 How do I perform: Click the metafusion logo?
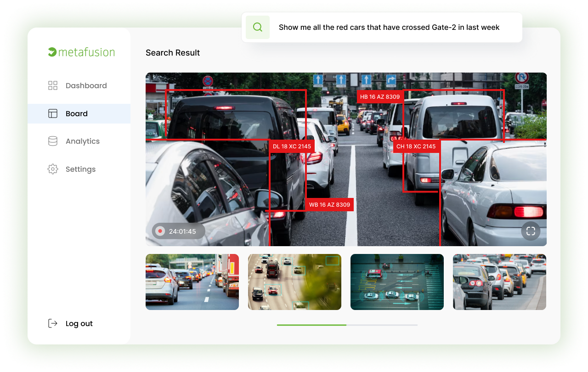(81, 52)
